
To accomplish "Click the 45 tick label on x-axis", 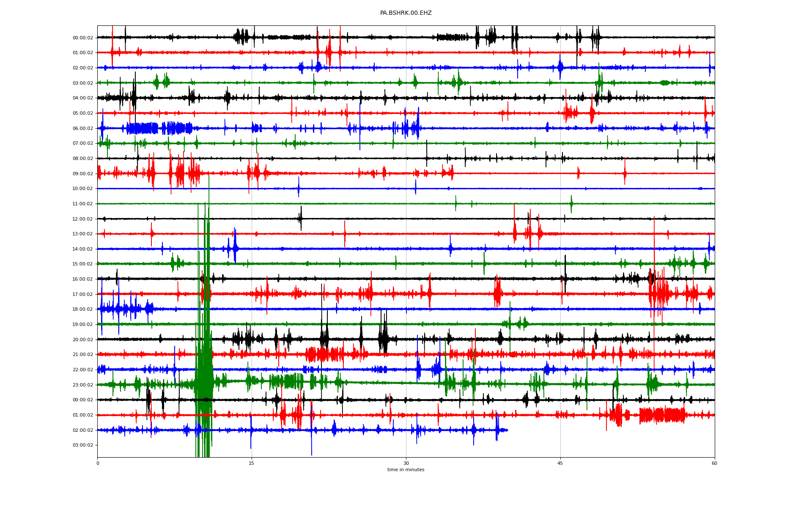I will click(x=560, y=463).
